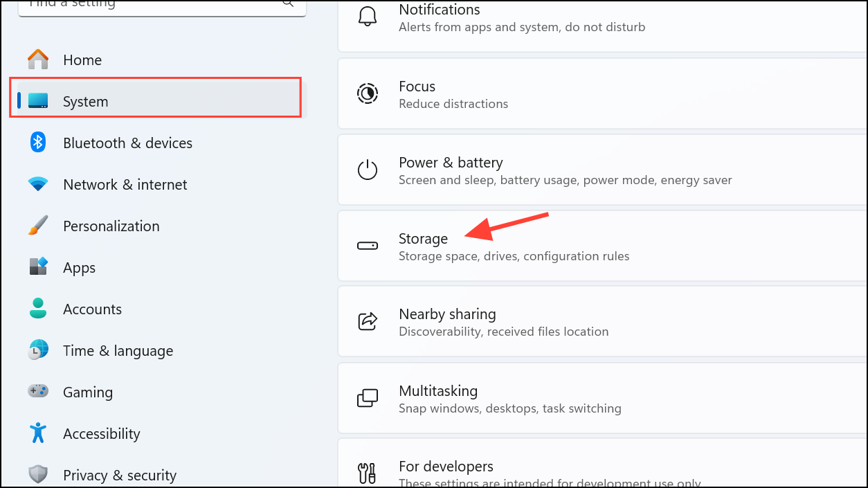Click the Personalization paintbrush icon
The height and width of the screenshot is (488, 868).
pos(37,226)
